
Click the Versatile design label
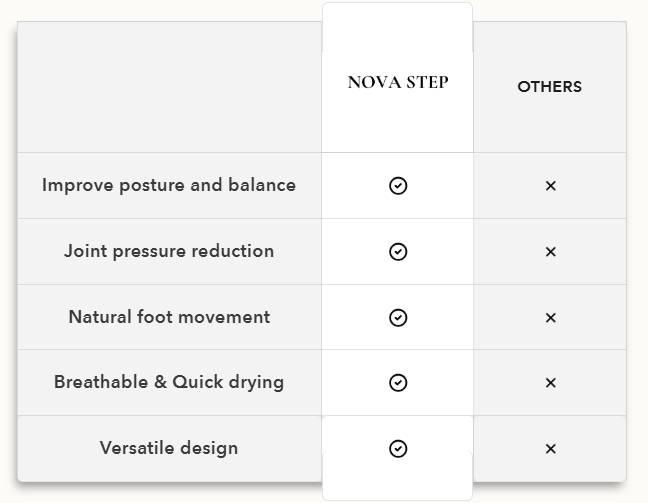point(169,448)
